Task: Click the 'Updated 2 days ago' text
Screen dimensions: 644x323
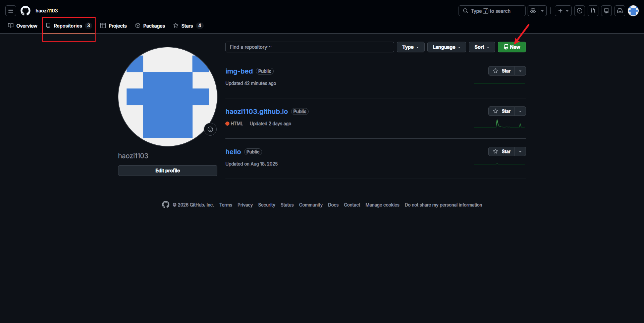Action: coord(270,124)
